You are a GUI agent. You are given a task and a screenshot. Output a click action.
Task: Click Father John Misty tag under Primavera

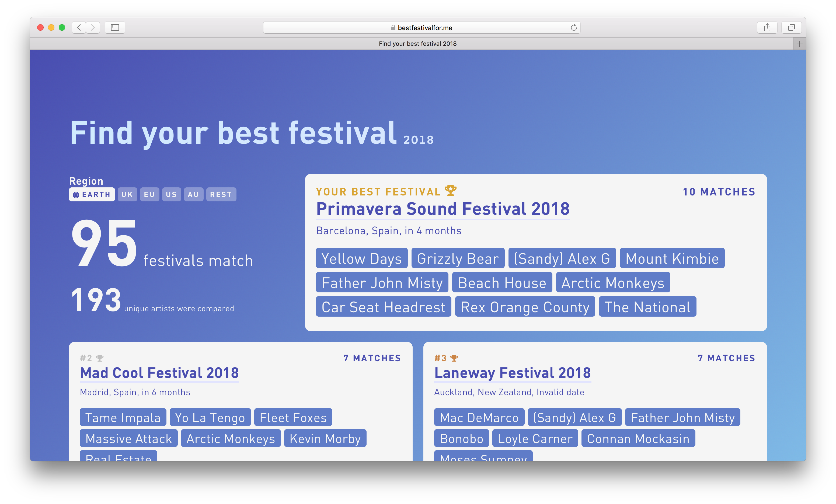coord(382,282)
